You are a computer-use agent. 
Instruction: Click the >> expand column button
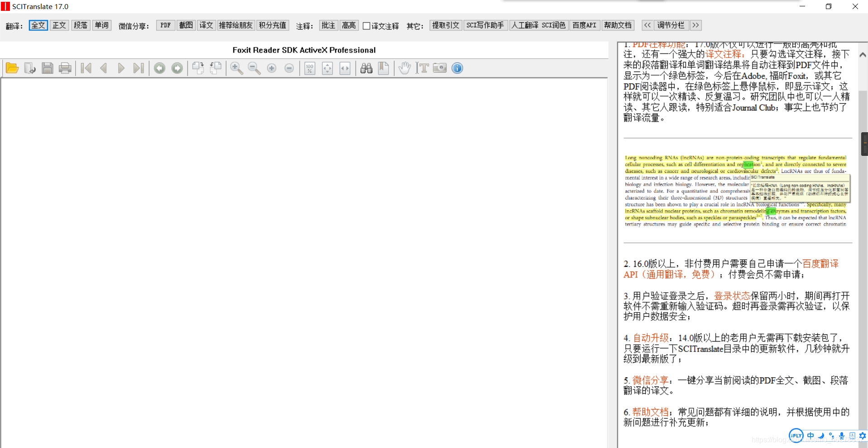pos(695,25)
